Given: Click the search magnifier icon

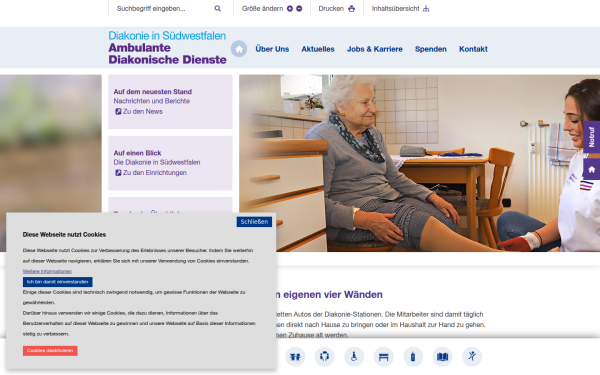Looking at the screenshot, I should (x=217, y=8).
